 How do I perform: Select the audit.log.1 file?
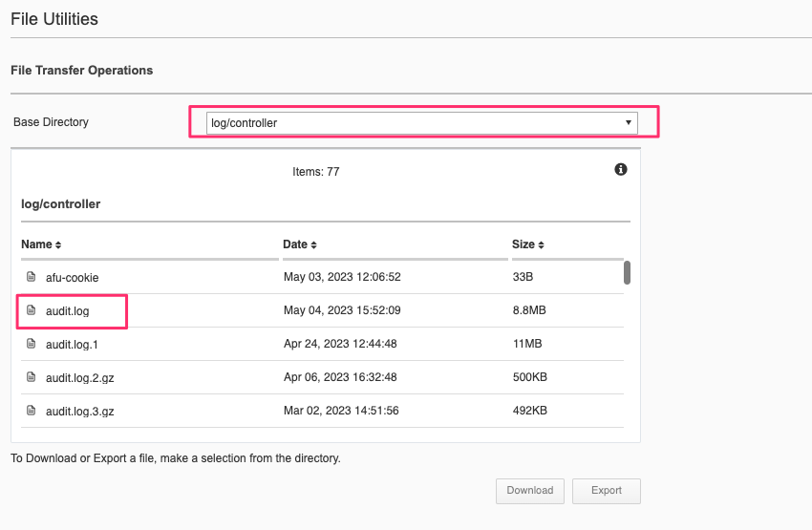pos(72,344)
